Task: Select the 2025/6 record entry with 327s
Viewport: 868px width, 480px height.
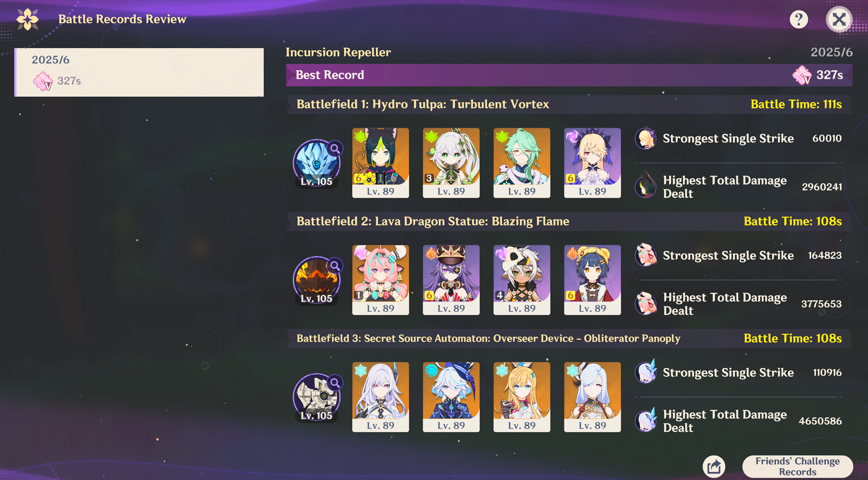Action: click(x=139, y=72)
